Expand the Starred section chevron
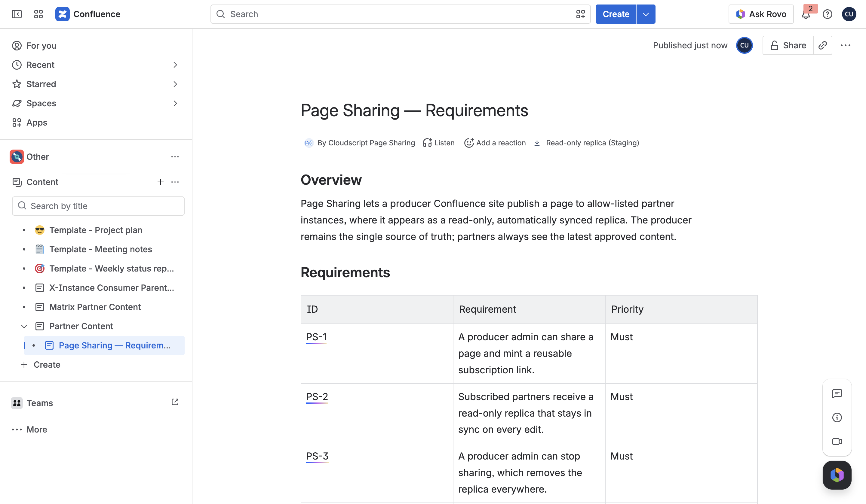 coord(175,84)
